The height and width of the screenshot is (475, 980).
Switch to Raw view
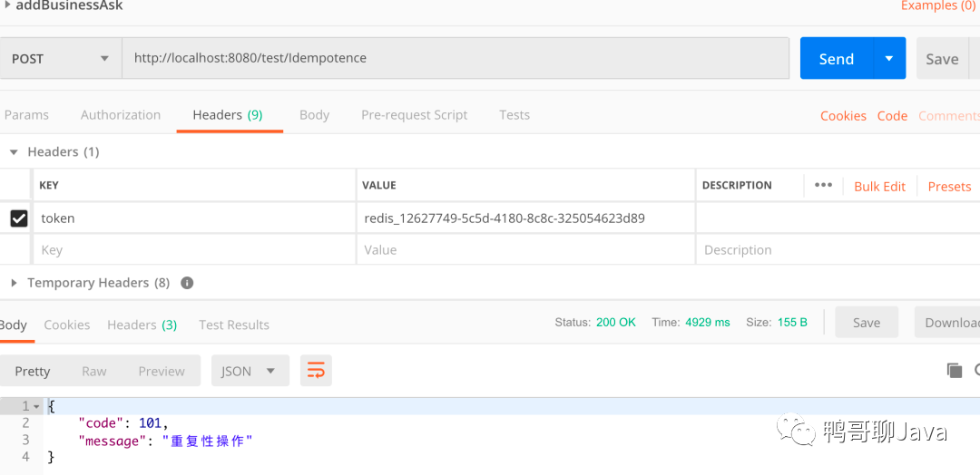point(93,371)
